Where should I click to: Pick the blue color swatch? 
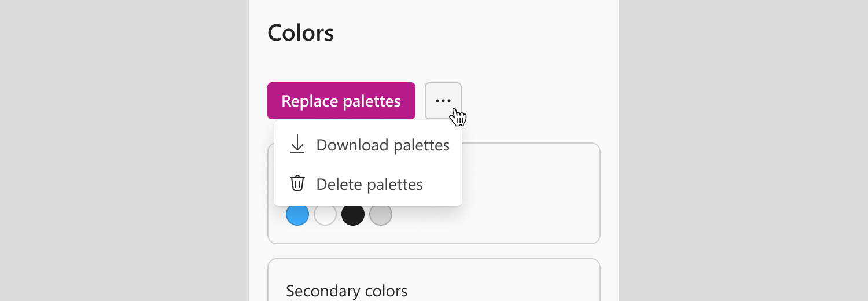(297, 214)
